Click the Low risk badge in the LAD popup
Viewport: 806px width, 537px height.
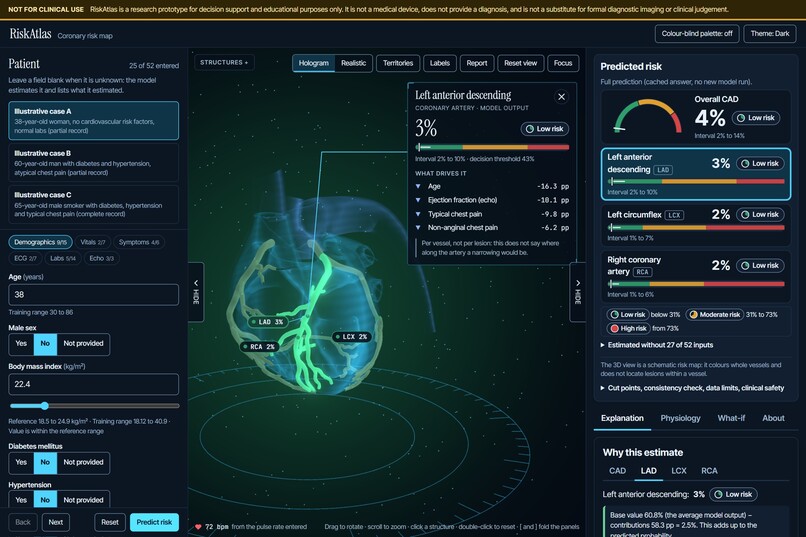[x=544, y=129]
